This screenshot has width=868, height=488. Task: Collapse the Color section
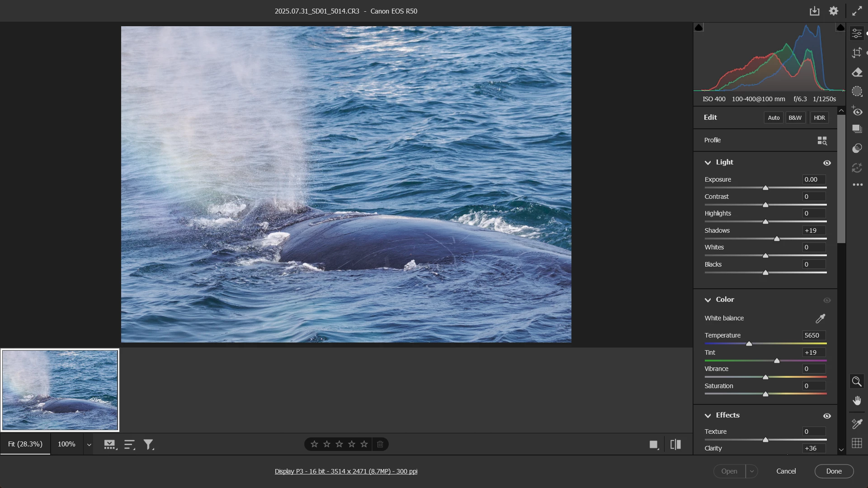(708, 300)
